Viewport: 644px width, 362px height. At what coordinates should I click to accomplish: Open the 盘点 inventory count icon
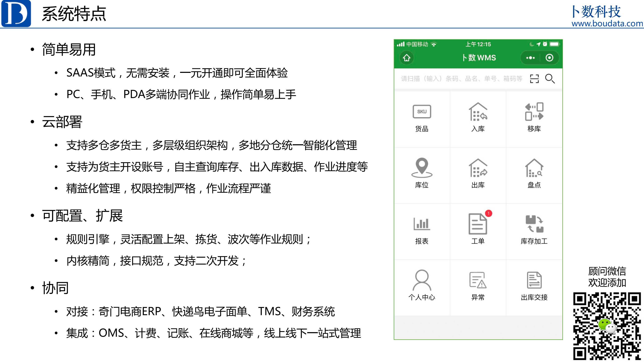click(534, 168)
